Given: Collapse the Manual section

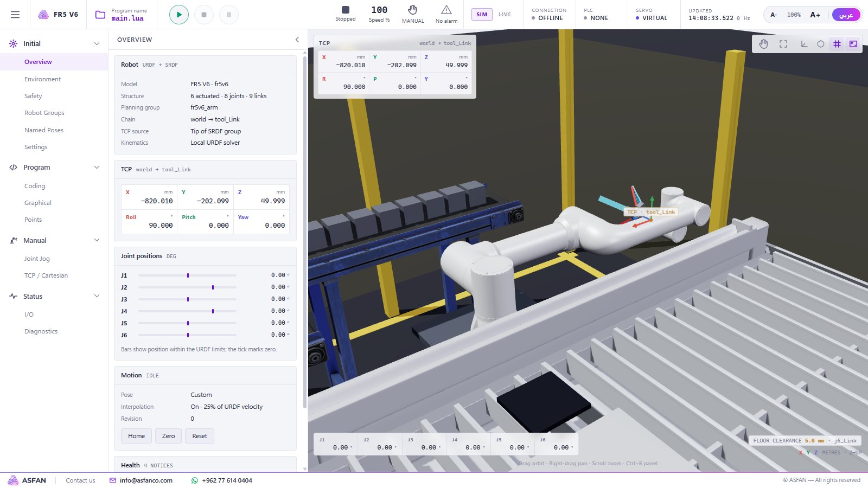Looking at the screenshot, I should [97, 240].
